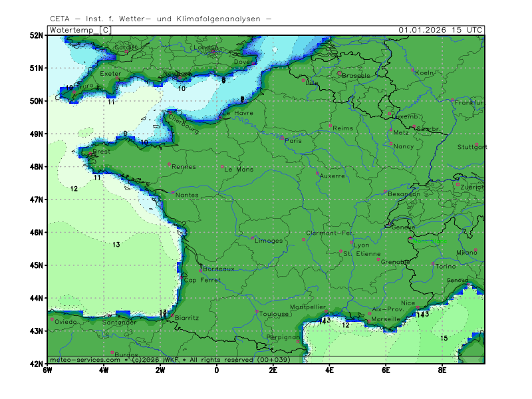Screen dimensions: 532x399
Task: Click the 15 contour label near Corsica
Action: 444,338
